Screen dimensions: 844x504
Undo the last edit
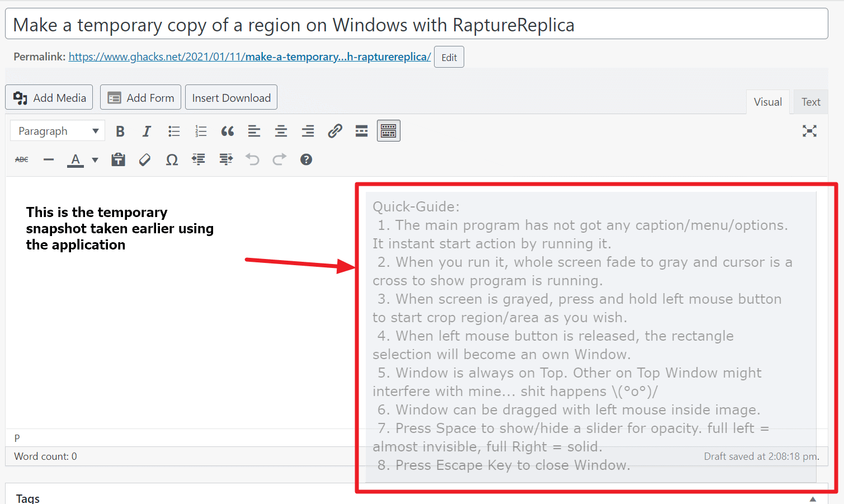click(x=252, y=159)
